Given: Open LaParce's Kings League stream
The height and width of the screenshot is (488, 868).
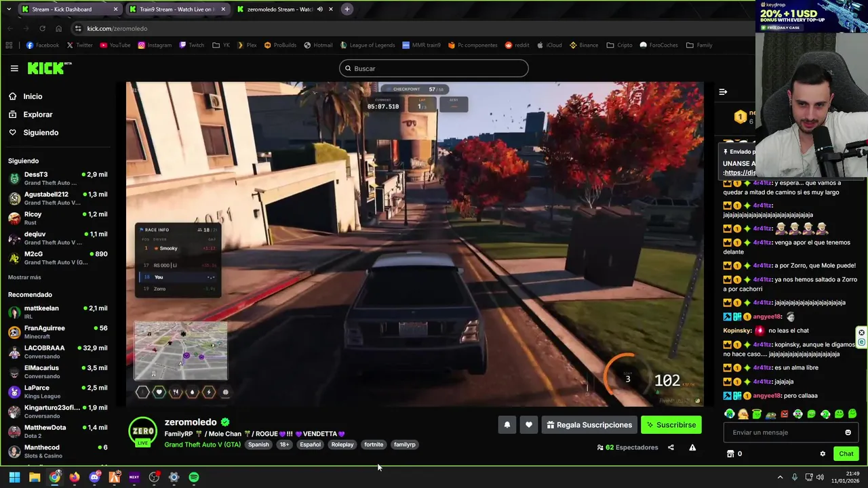Looking at the screenshot, I should [58, 392].
